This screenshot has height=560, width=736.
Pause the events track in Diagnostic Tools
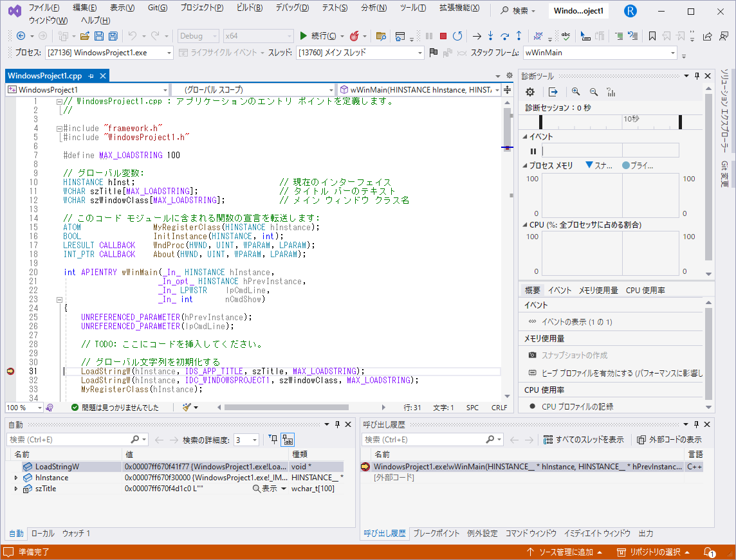(x=533, y=151)
